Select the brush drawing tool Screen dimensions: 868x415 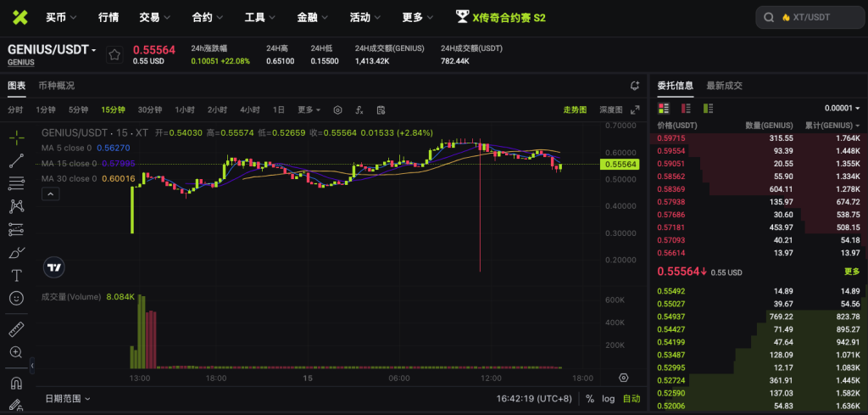(x=17, y=253)
